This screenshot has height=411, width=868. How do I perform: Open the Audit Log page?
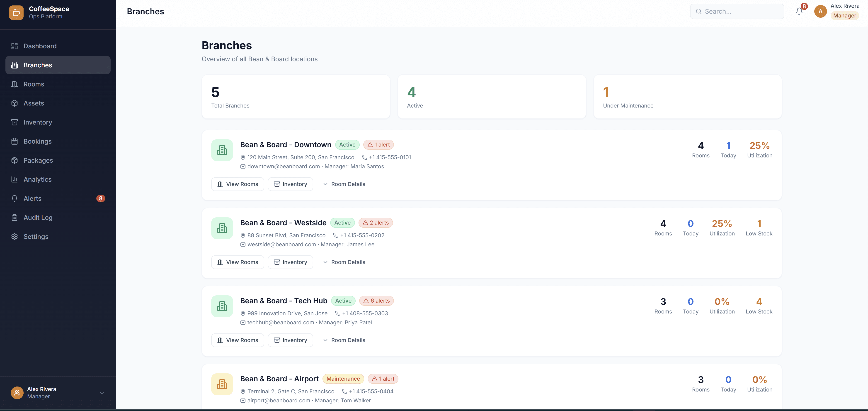coord(38,218)
